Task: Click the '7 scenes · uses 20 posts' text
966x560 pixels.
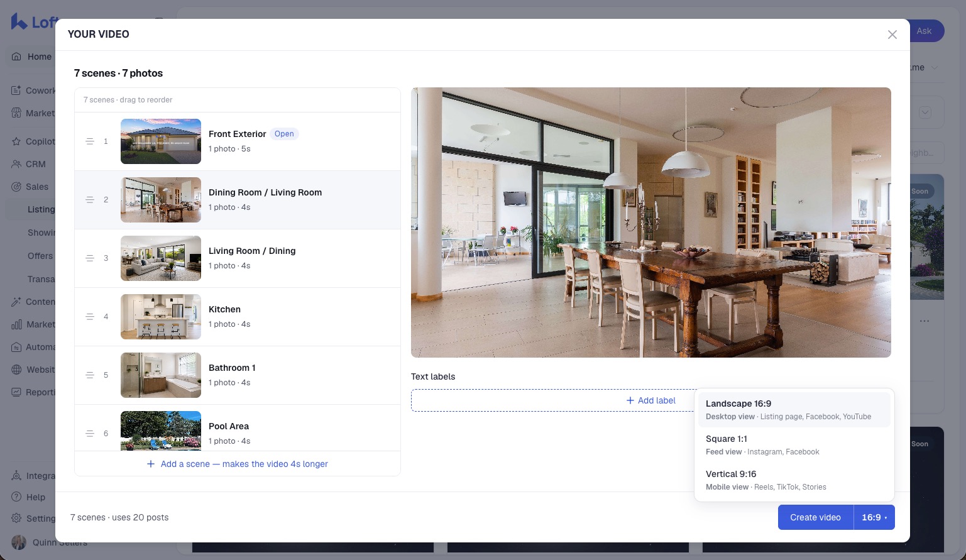Action: (119, 517)
